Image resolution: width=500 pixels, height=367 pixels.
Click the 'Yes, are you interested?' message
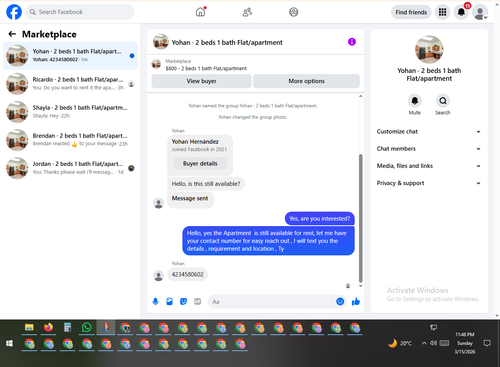319,219
